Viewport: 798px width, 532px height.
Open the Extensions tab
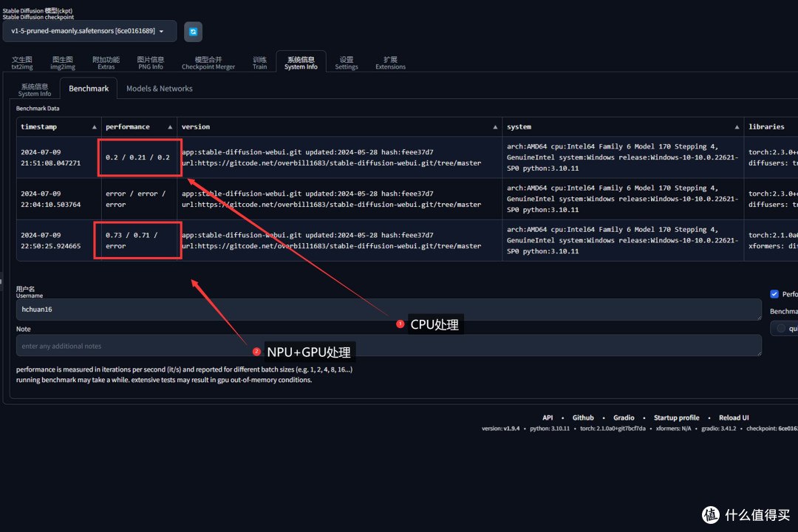(390, 63)
